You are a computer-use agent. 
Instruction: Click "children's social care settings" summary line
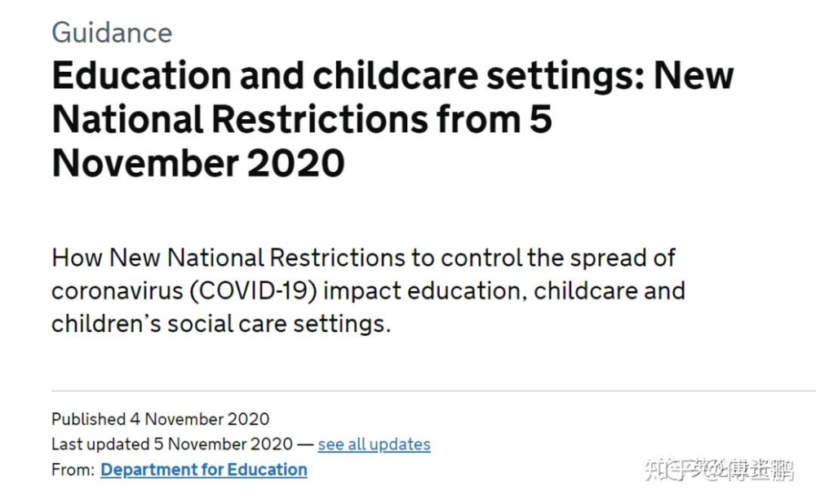pyautogui.click(x=220, y=324)
